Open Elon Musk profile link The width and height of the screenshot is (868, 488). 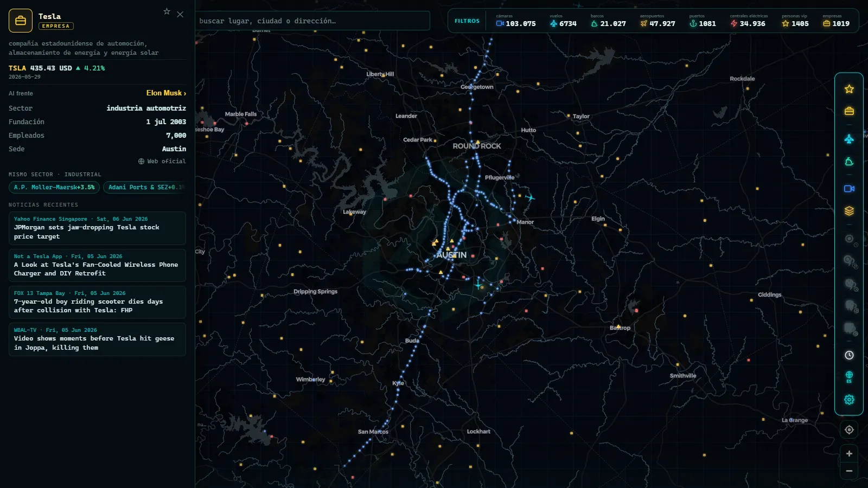pos(166,93)
